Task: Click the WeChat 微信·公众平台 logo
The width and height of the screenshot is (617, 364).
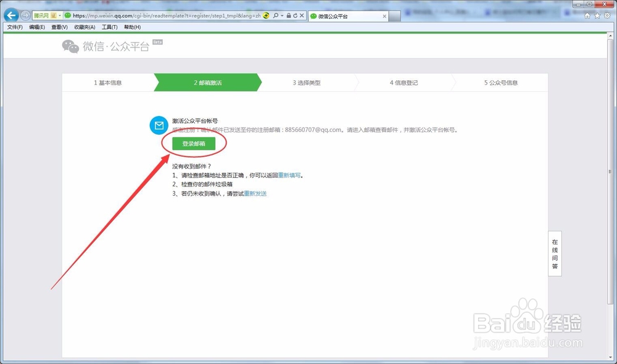Action: coord(112,46)
